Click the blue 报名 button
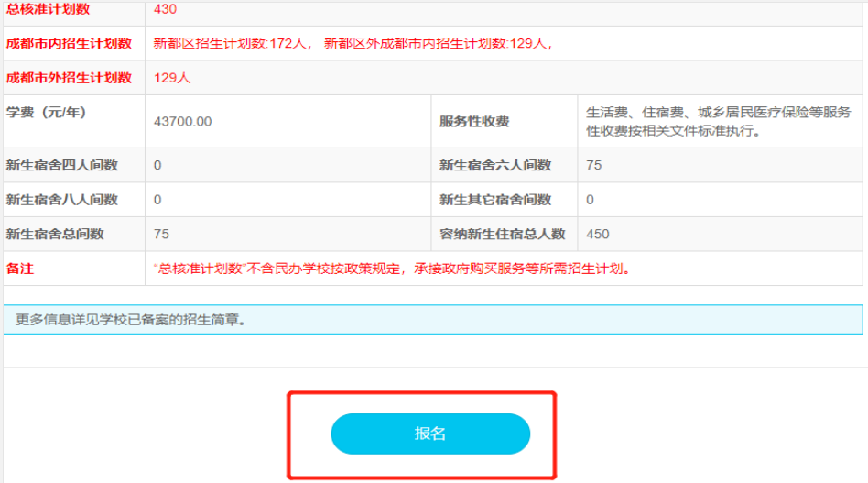Image resolution: width=868 pixels, height=483 pixels. [x=430, y=434]
